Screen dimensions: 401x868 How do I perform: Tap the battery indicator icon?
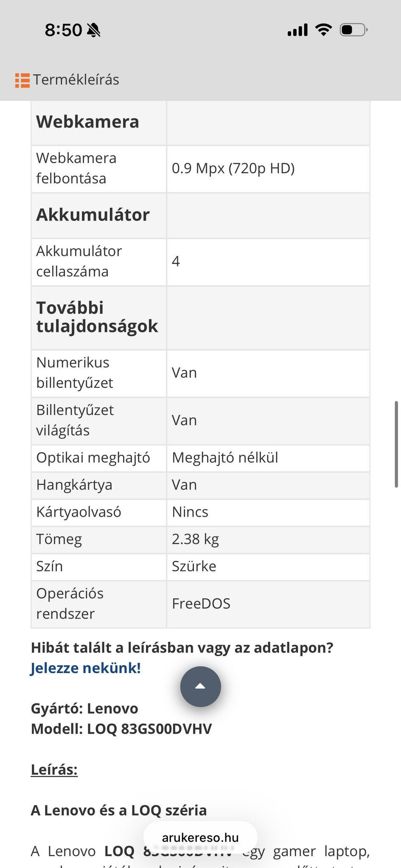353,30
